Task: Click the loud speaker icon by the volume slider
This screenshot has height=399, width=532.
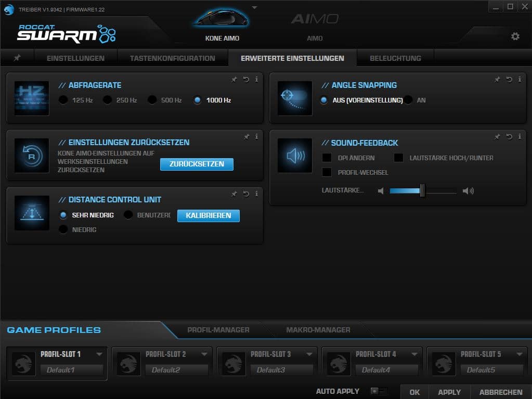Action: [468, 191]
